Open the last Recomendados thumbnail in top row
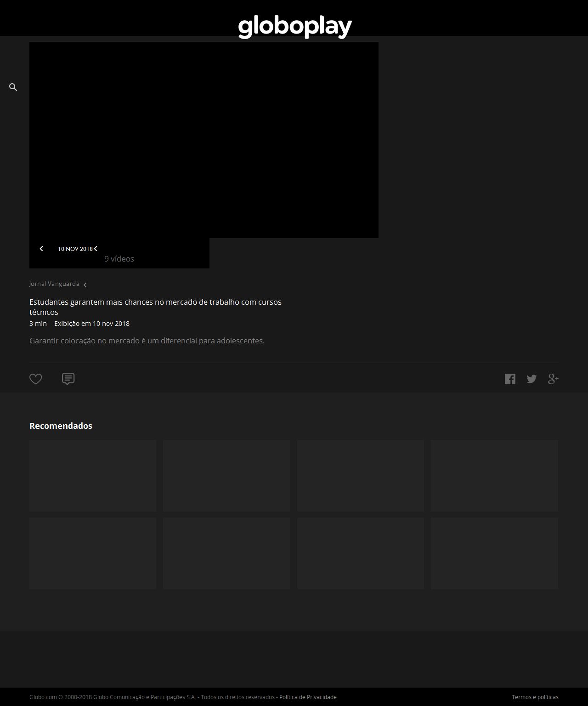The width and height of the screenshot is (588, 706). (x=494, y=475)
